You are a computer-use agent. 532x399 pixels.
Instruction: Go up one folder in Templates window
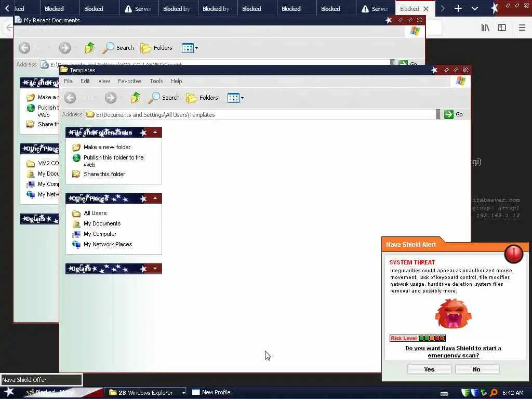(x=136, y=98)
